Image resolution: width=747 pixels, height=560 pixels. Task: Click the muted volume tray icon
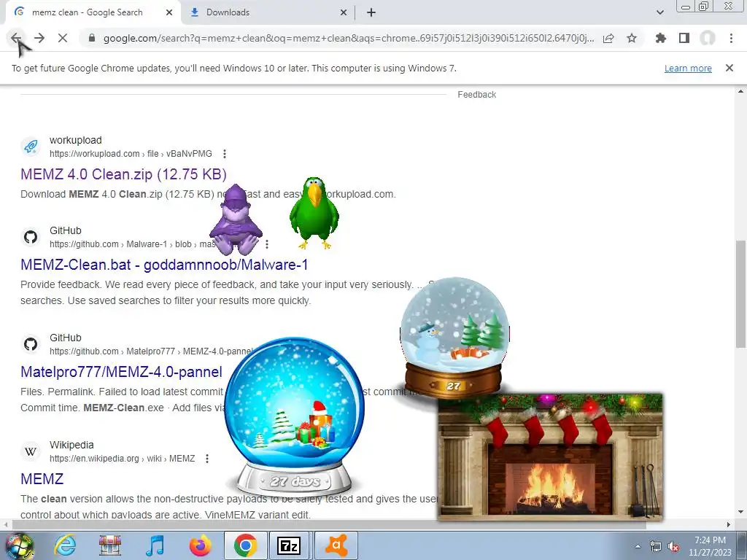(673, 547)
